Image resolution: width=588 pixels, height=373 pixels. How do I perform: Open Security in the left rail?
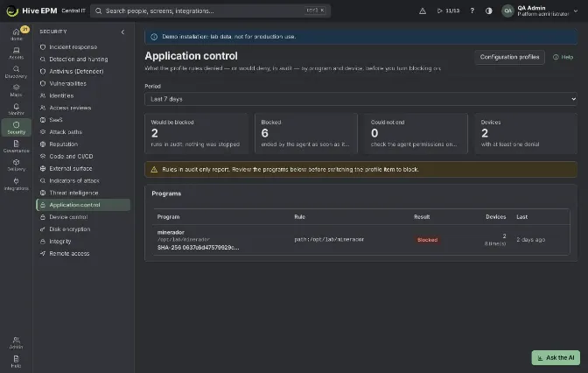[x=16, y=128]
